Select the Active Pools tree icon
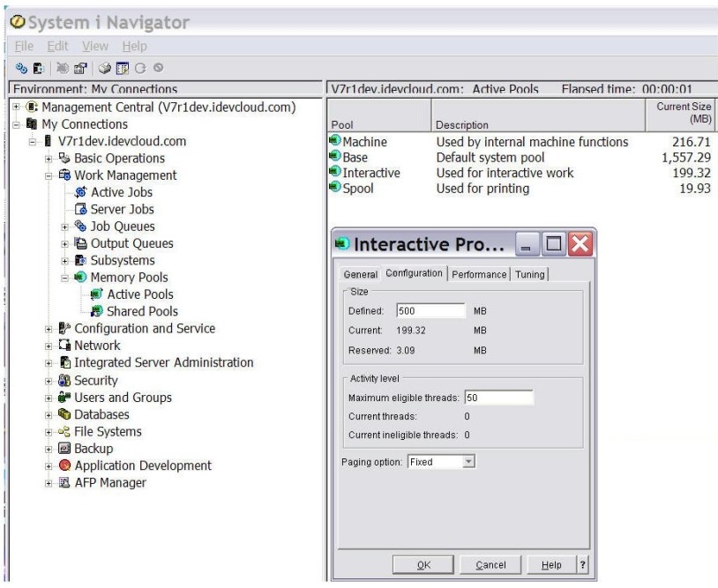The width and height of the screenshot is (718, 588). (97, 294)
